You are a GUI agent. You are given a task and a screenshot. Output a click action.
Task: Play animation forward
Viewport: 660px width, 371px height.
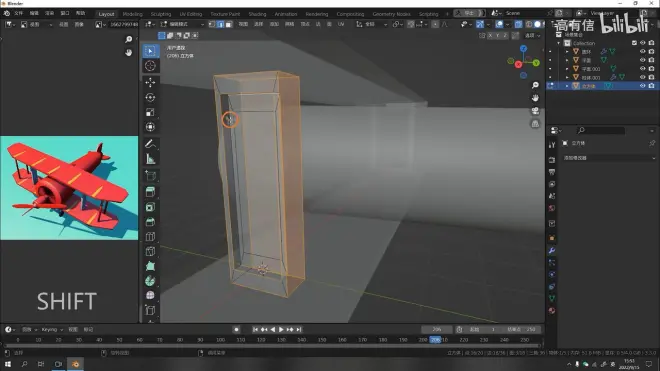[x=281, y=330]
